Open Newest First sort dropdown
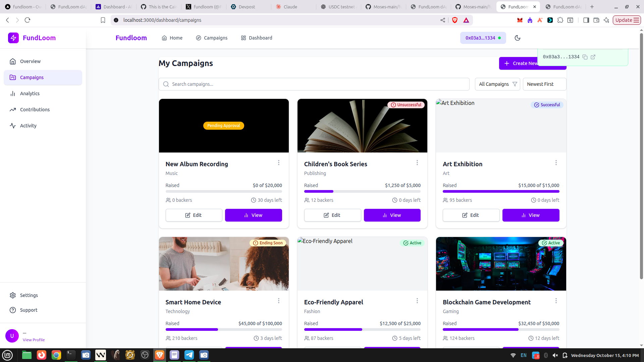This screenshot has width=644, height=362. click(544, 84)
